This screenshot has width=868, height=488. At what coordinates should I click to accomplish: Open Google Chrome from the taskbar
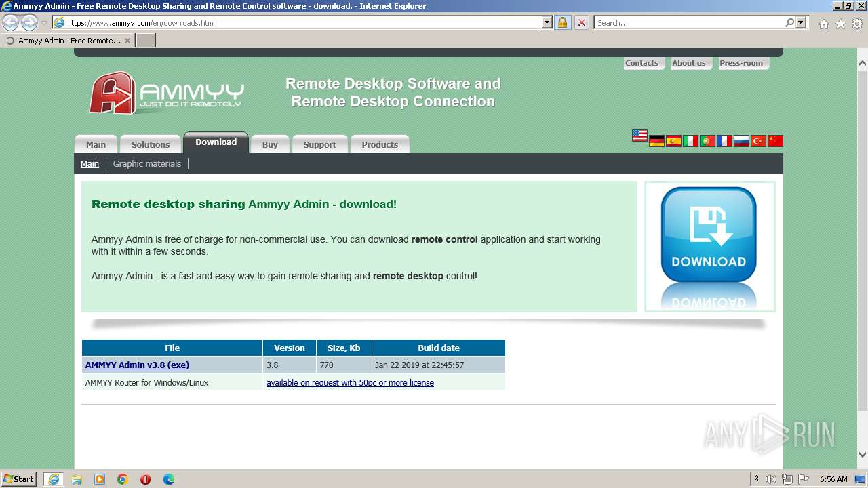coord(123,479)
